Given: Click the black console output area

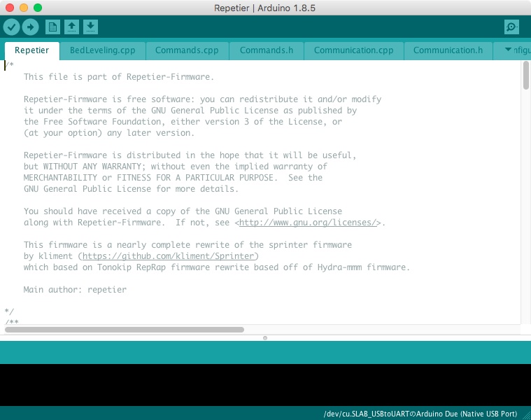Looking at the screenshot, I should [265, 384].
